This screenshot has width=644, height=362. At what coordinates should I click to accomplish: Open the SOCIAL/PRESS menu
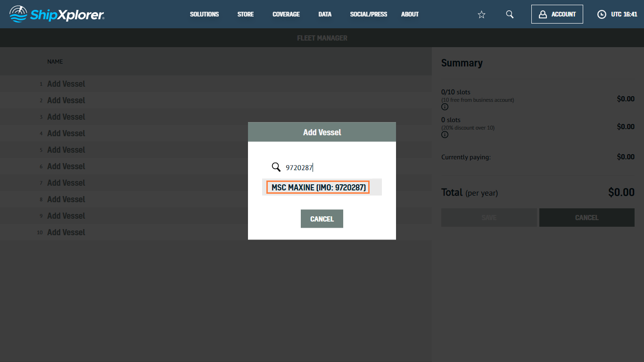(369, 14)
